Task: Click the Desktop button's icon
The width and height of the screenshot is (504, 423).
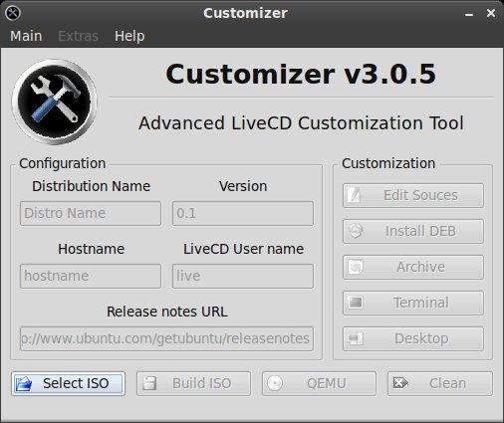Action: [356, 338]
